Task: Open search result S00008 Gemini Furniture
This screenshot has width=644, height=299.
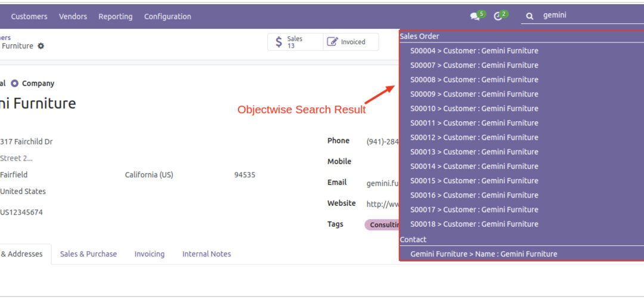Action: coord(474,80)
